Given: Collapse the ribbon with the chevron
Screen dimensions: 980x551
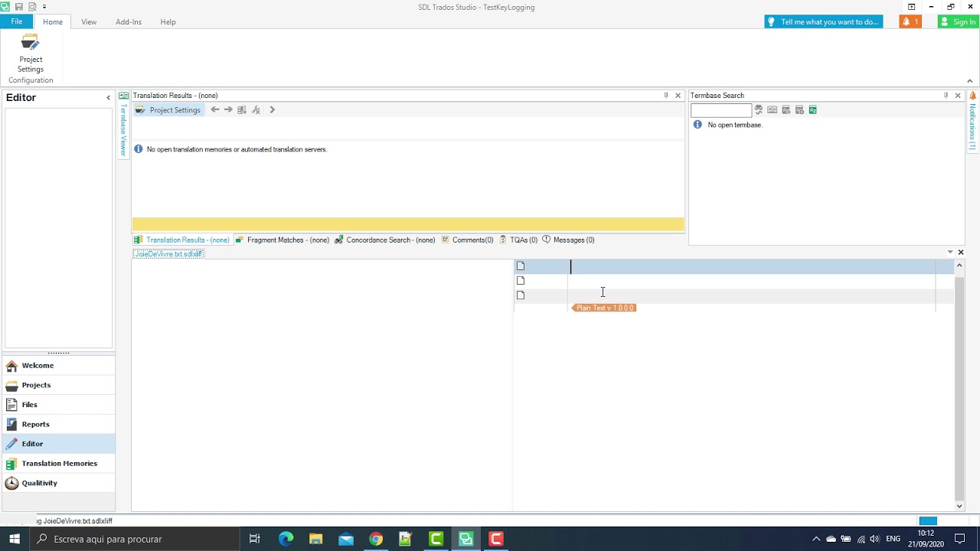Looking at the screenshot, I should pyautogui.click(x=969, y=80).
